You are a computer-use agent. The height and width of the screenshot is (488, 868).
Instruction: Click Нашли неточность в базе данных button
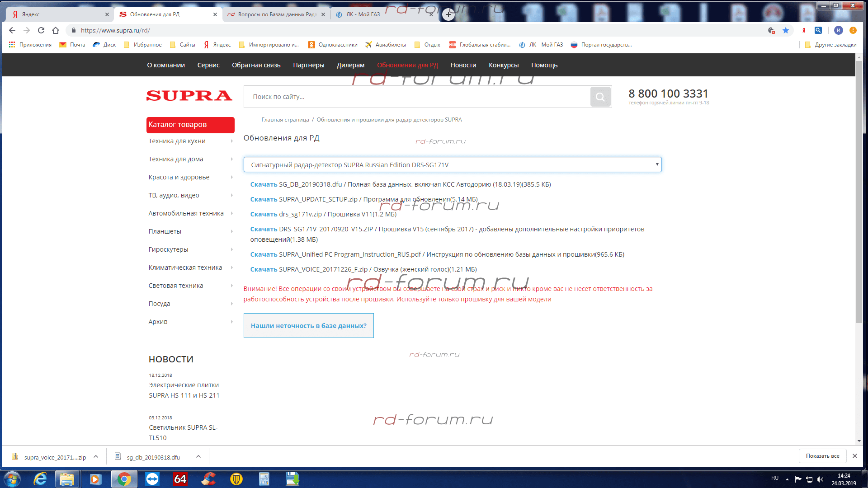point(309,326)
